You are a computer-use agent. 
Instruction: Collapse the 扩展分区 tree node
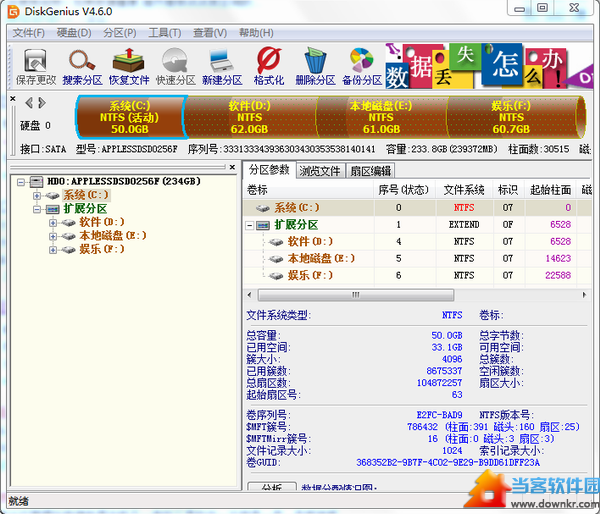[37, 209]
